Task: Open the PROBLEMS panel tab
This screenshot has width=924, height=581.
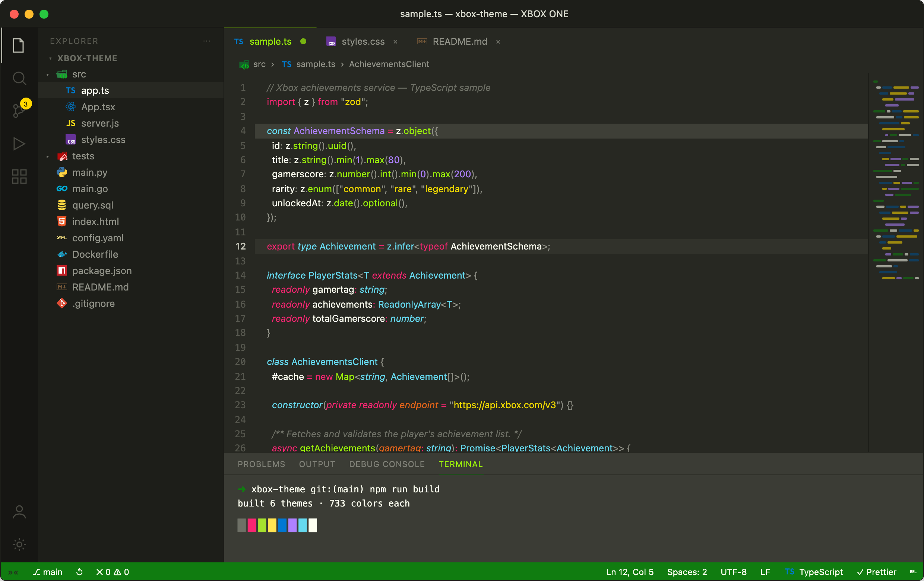Action: (x=261, y=464)
